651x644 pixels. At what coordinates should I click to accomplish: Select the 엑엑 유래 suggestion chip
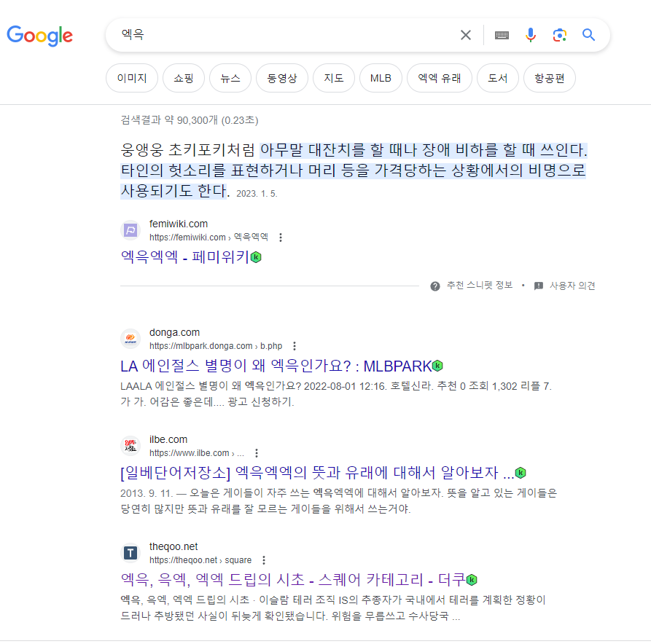[x=440, y=78]
